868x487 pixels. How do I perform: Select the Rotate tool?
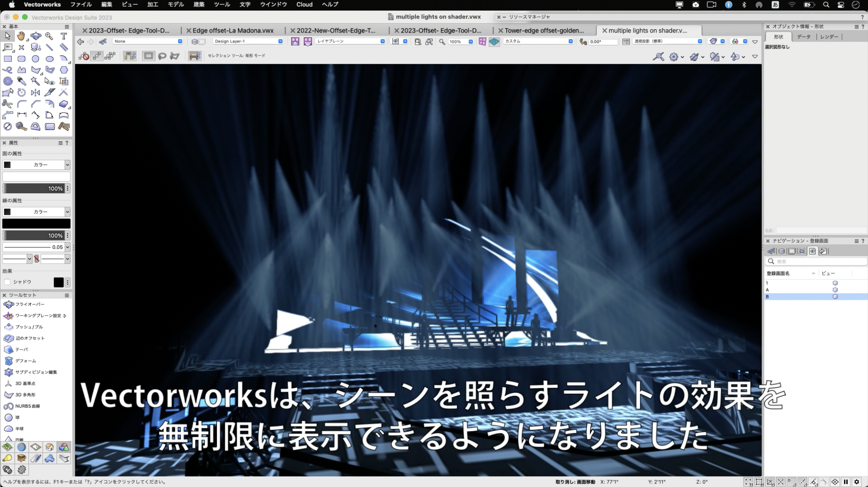pos(21,92)
